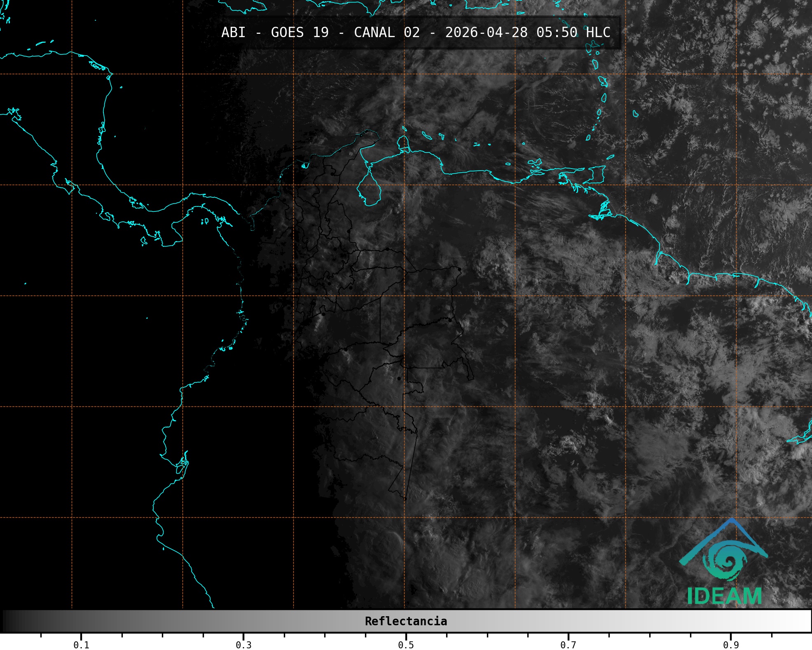The height and width of the screenshot is (650, 812).
Task: Click the '05:50 HLC' time label
Action: (x=573, y=33)
